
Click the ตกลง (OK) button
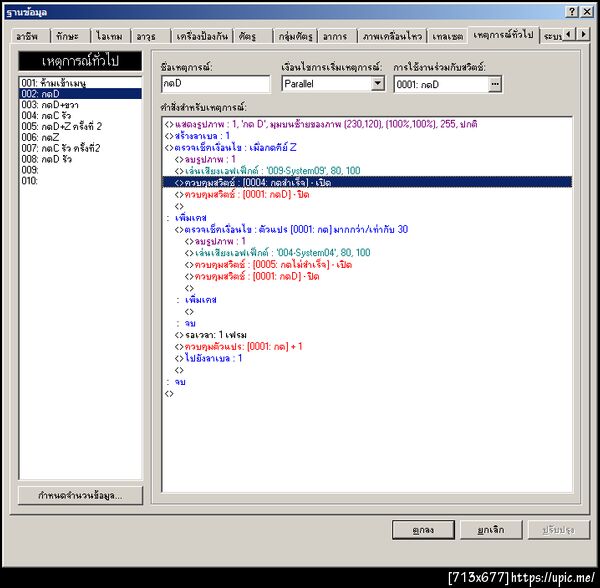[x=423, y=530]
